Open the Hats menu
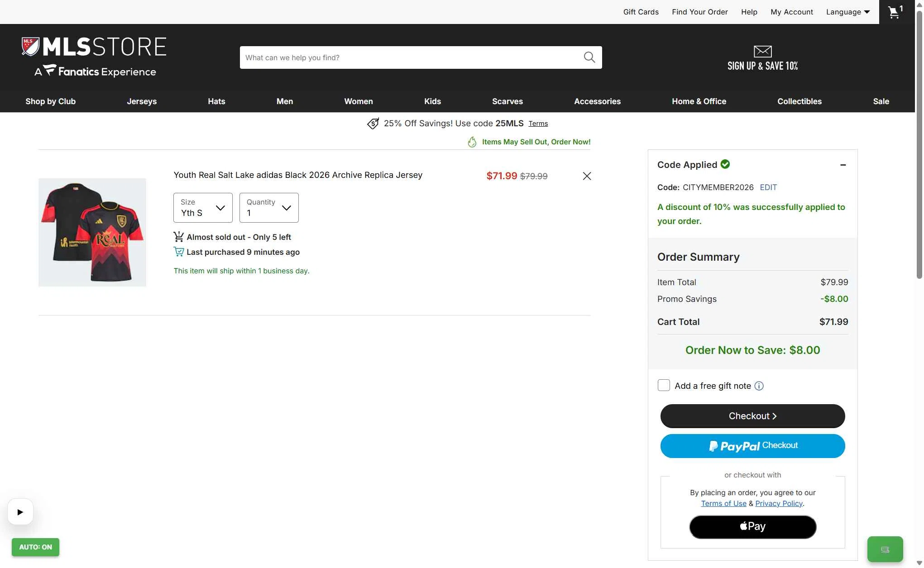This screenshot has width=924, height=568. point(216,101)
